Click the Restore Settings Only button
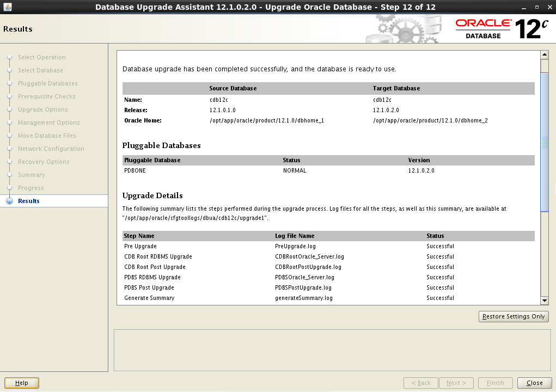The height and width of the screenshot is (392, 556). 514,316
